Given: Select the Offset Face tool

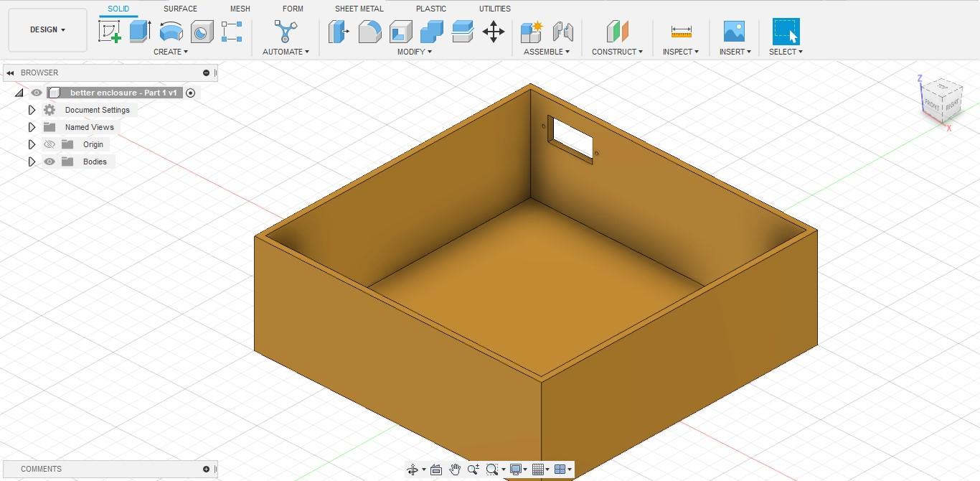Looking at the screenshot, I should pos(463,32).
